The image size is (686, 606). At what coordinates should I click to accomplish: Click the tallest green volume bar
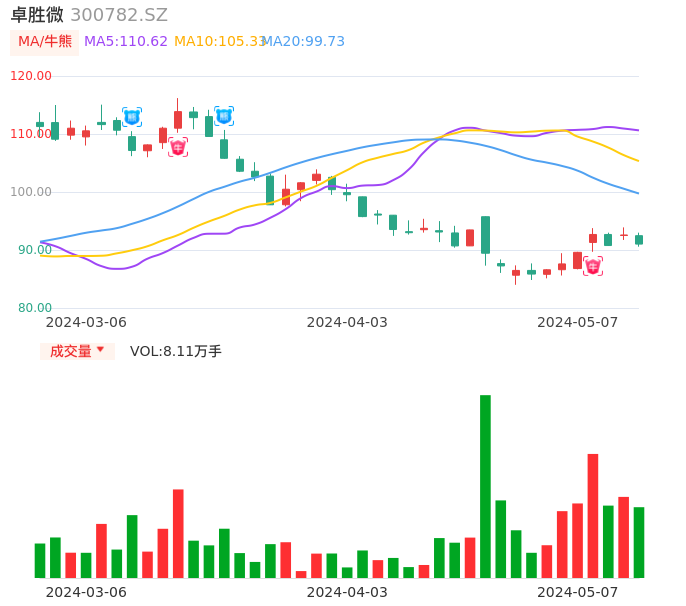click(485, 486)
